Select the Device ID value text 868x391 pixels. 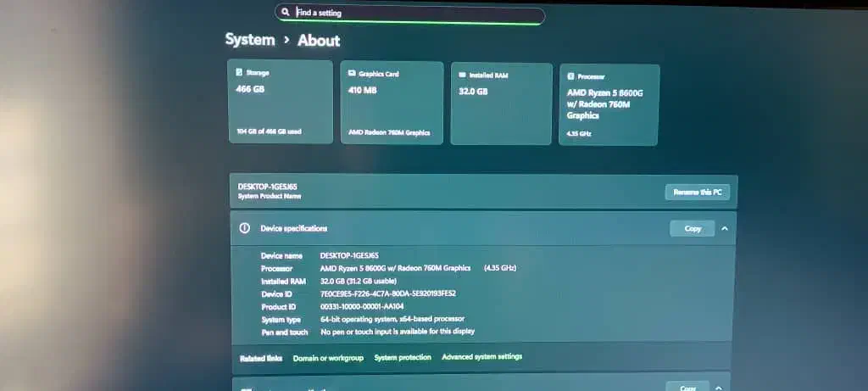[x=388, y=293]
